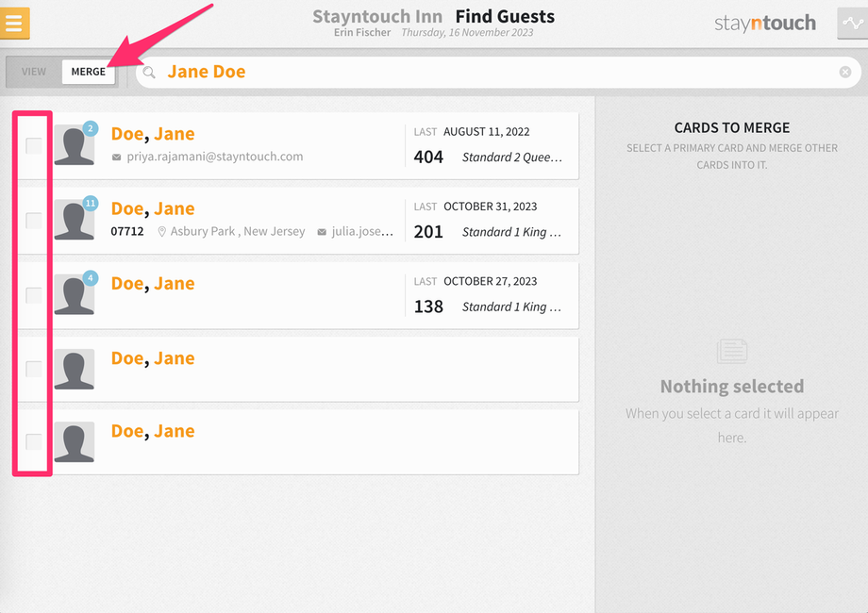Click room number 404

click(x=428, y=157)
